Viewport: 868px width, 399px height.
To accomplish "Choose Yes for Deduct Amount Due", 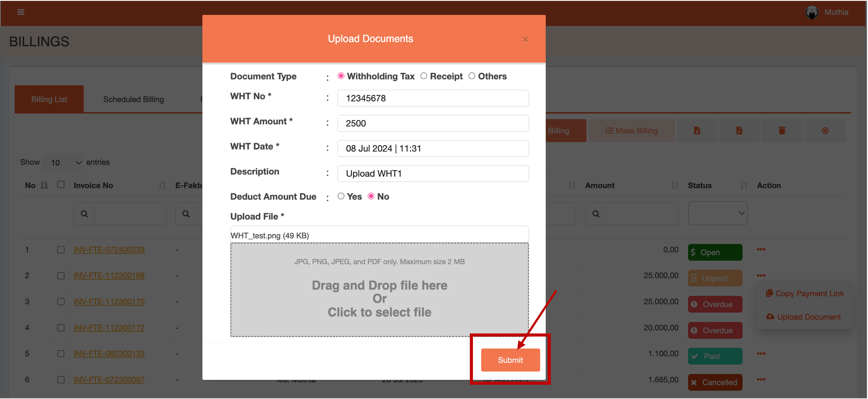I will click(x=341, y=196).
